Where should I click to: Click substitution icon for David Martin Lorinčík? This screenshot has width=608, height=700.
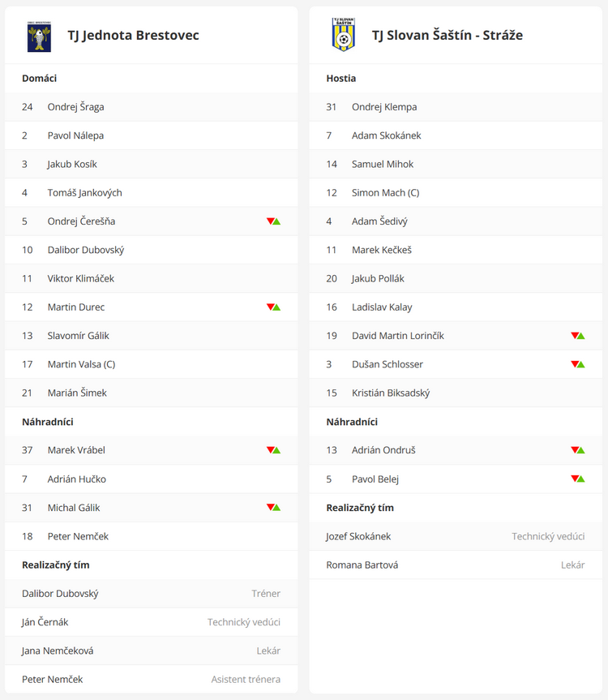pos(578,336)
